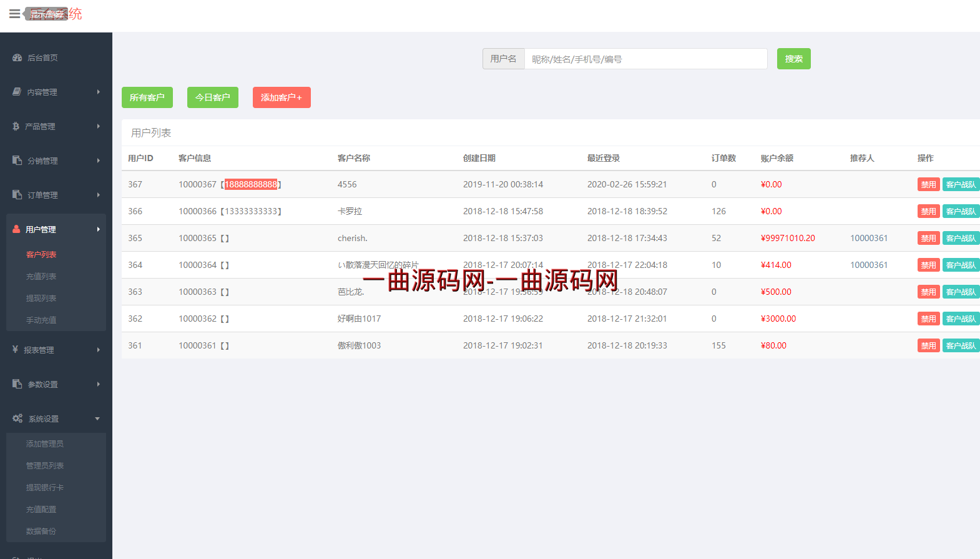Click 禁用 for user 366
Screen dimensions: 980x559
click(929, 211)
